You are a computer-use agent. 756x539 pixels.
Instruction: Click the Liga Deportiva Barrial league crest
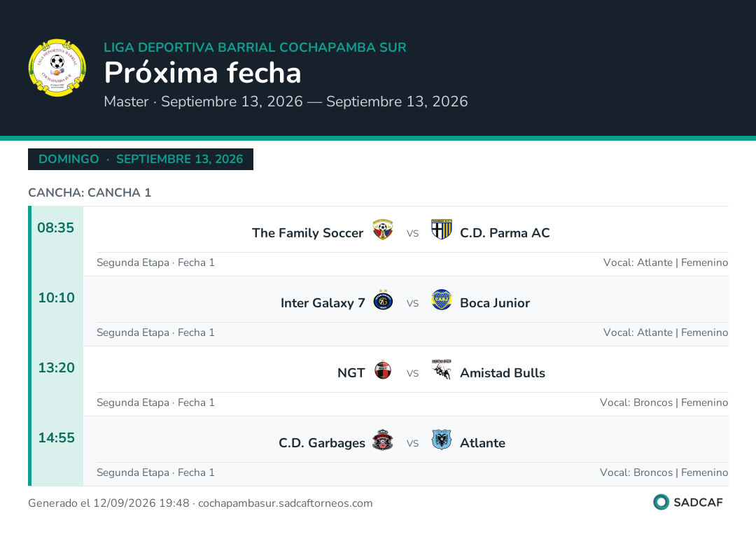57,67
